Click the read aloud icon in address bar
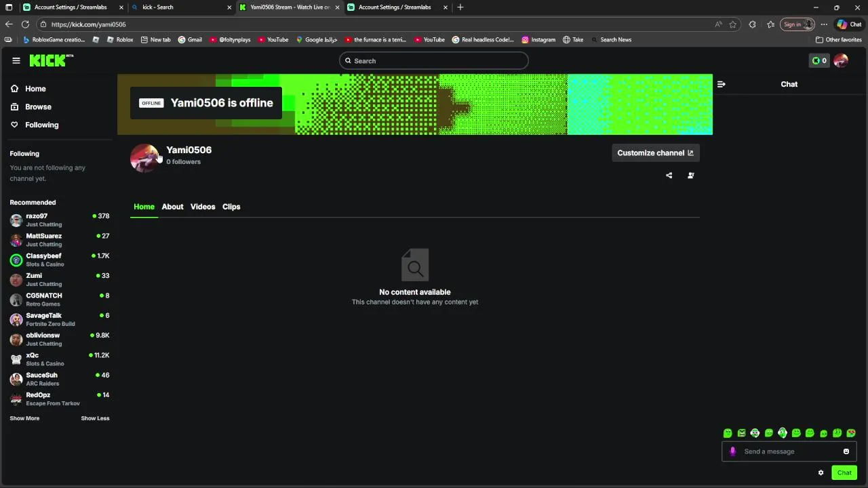Viewport: 868px width, 488px height. pyautogui.click(x=718, y=24)
